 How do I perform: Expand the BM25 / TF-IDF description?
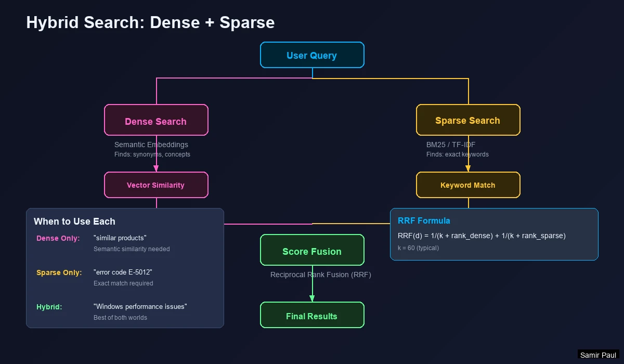(450, 145)
